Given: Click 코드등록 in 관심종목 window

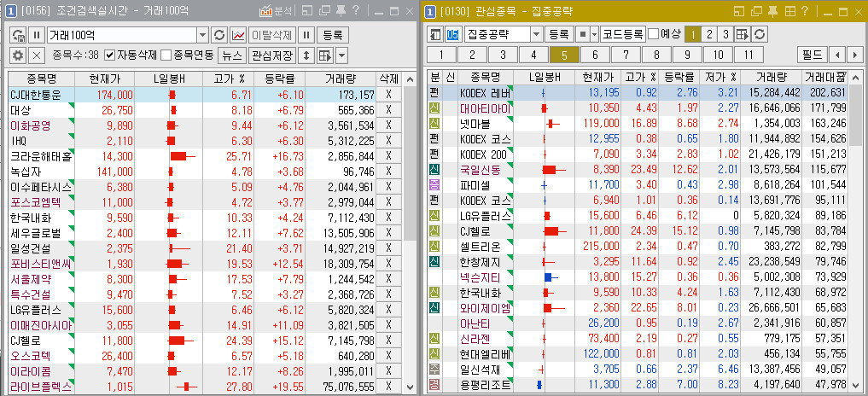Looking at the screenshot, I should [x=623, y=34].
